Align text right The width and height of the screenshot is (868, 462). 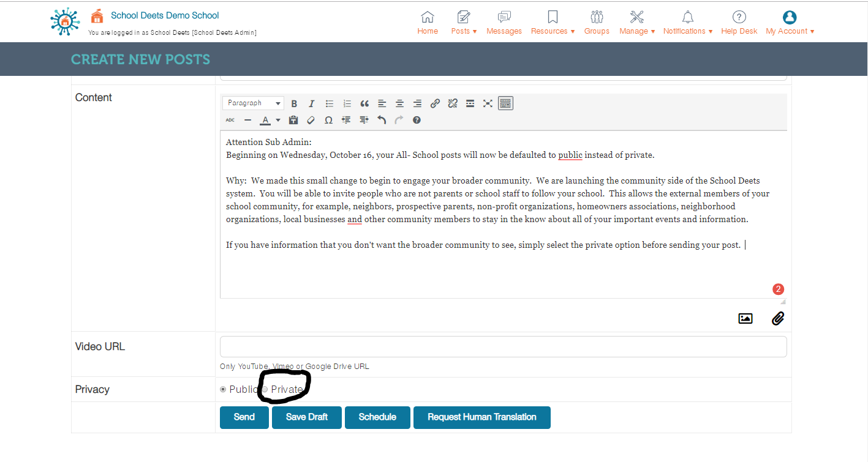coord(417,103)
